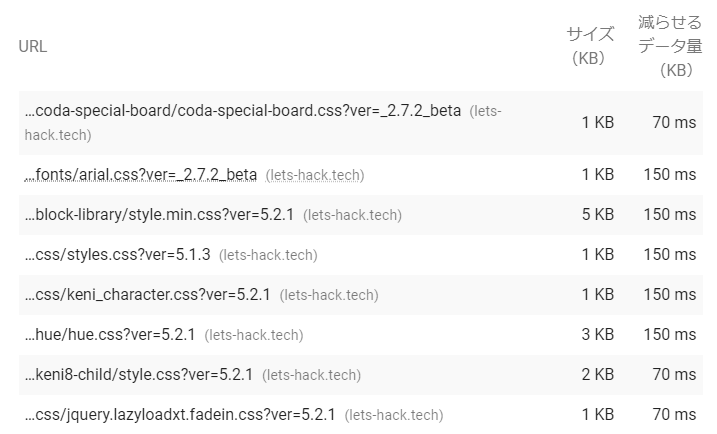Click the (lets-hack.tech) domain beside styles.css

click(268, 255)
